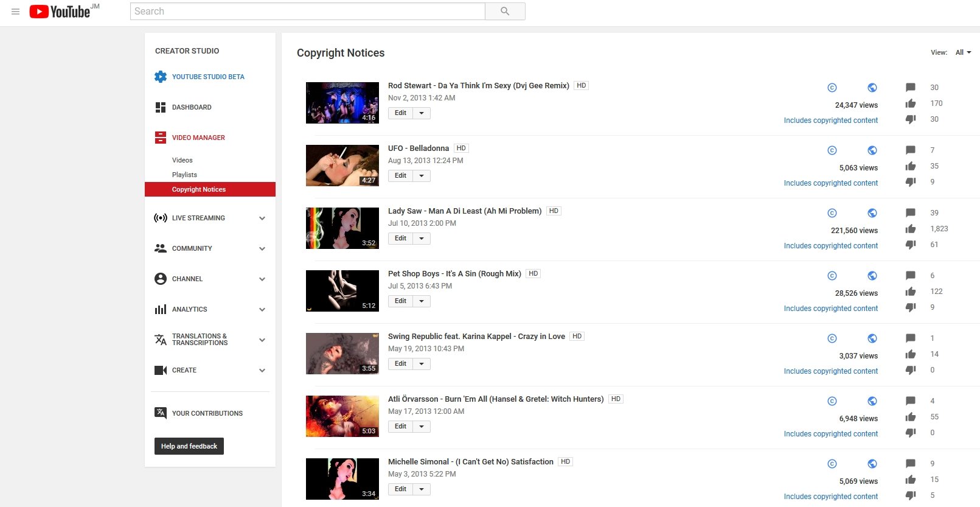The height and width of the screenshot is (507, 980).
Task: Open Edit dropdown arrow for Lady Saw video
Action: click(x=422, y=239)
